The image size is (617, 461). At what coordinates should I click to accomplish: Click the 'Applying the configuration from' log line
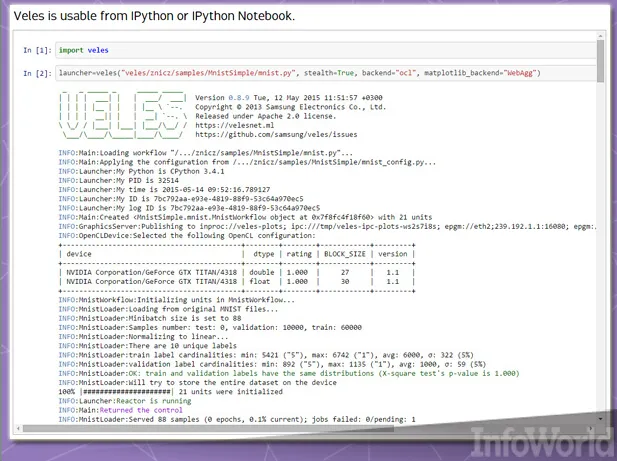point(247,162)
